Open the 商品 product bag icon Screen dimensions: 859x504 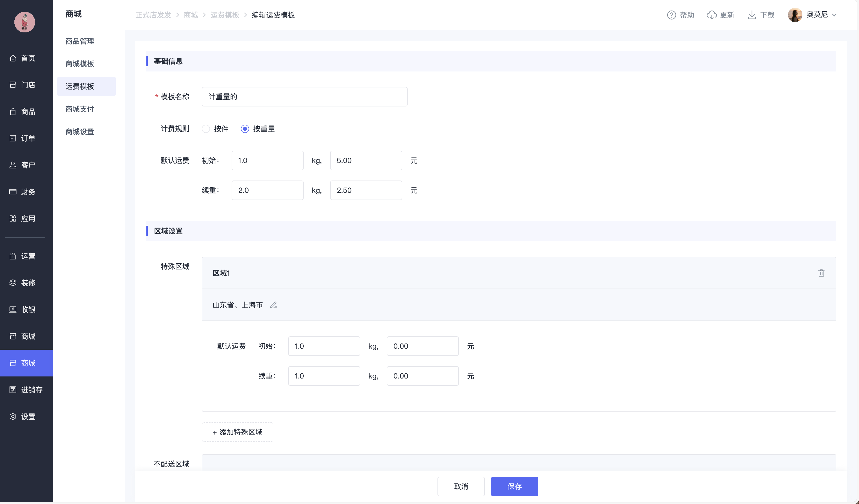[x=13, y=112]
